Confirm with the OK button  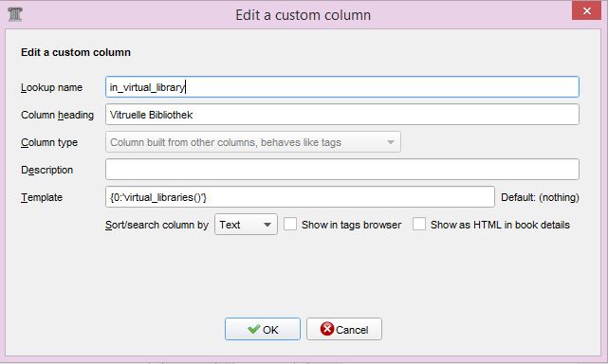click(263, 329)
